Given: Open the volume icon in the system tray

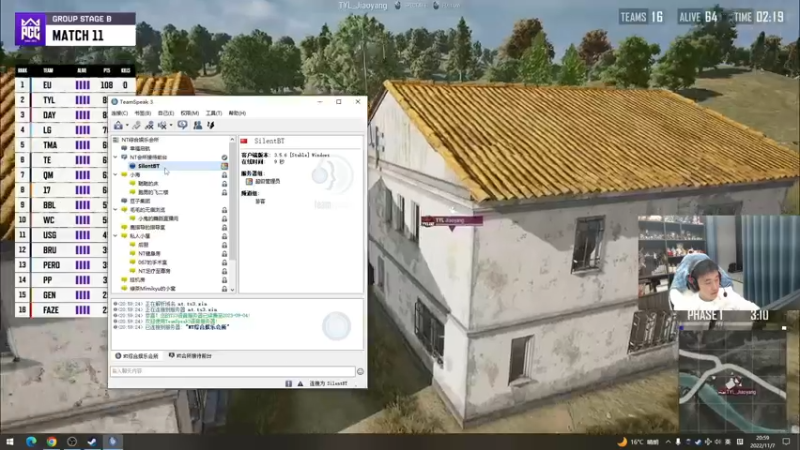Looking at the screenshot, I should pyautogui.click(x=718, y=442).
